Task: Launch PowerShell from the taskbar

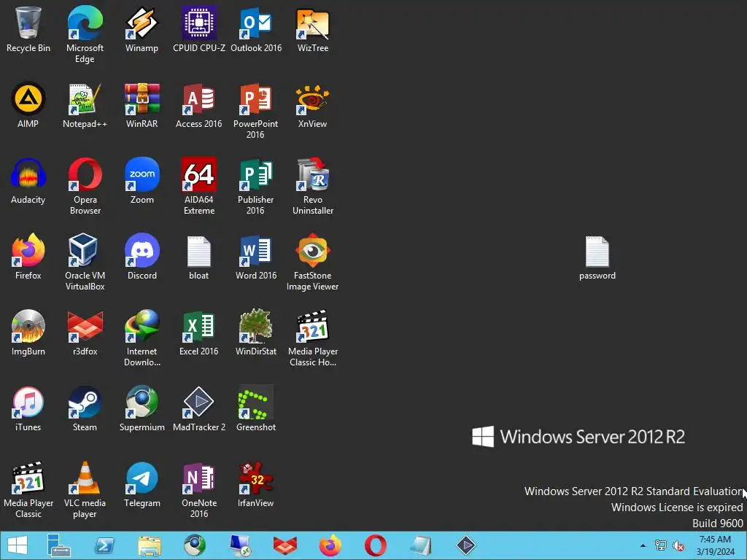Action: [104, 545]
